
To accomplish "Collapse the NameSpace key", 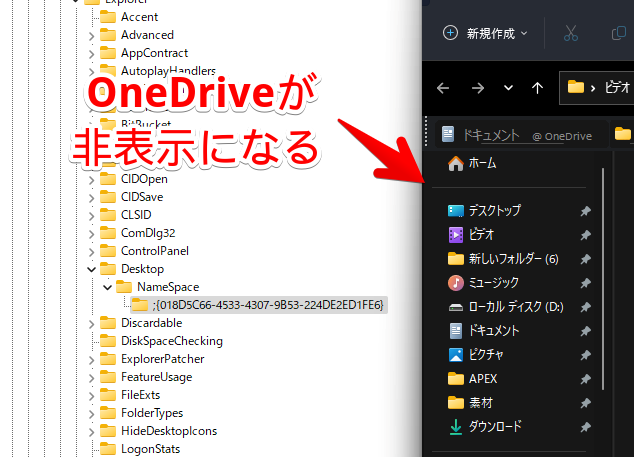I will (x=108, y=288).
